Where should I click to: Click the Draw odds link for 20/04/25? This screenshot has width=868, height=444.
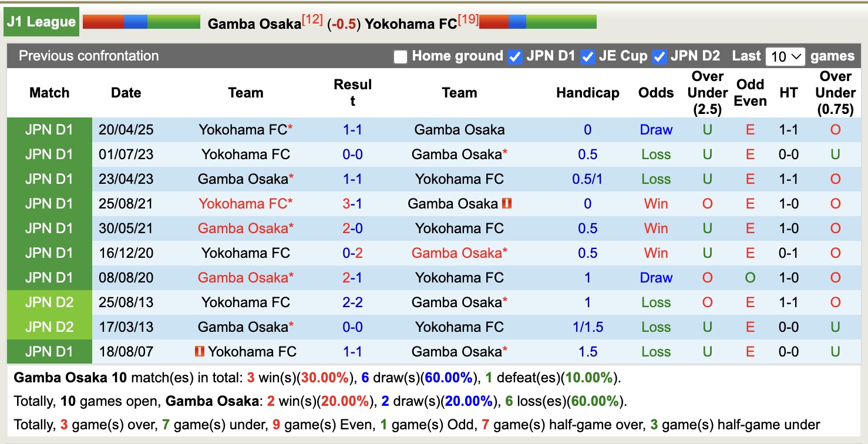click(x=656, y=129)
